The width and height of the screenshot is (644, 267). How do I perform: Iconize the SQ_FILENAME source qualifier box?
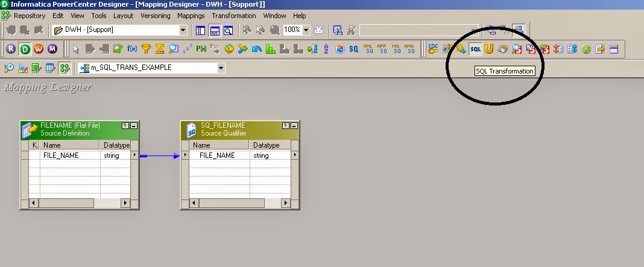coord(294,126)
